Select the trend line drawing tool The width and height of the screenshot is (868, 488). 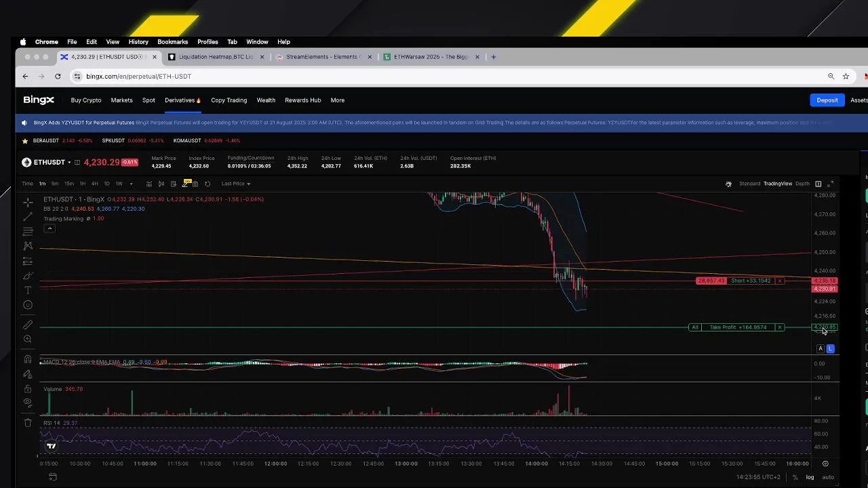28,217
